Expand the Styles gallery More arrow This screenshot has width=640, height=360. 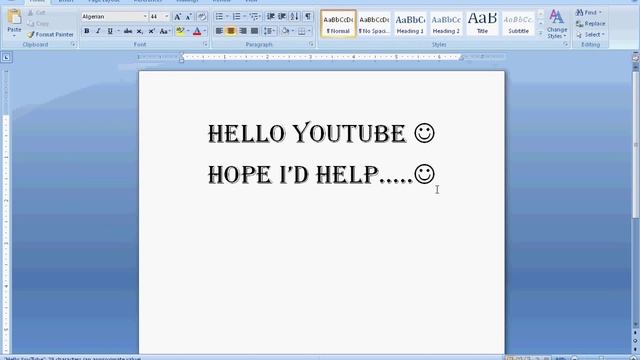click(541, 34)
